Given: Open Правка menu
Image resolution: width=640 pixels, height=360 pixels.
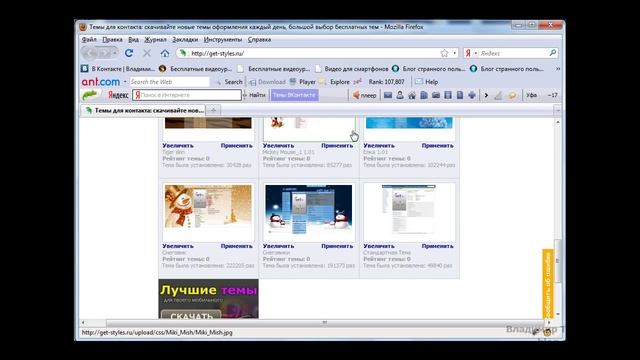Looking at the screenshot, I should point(112,40).
